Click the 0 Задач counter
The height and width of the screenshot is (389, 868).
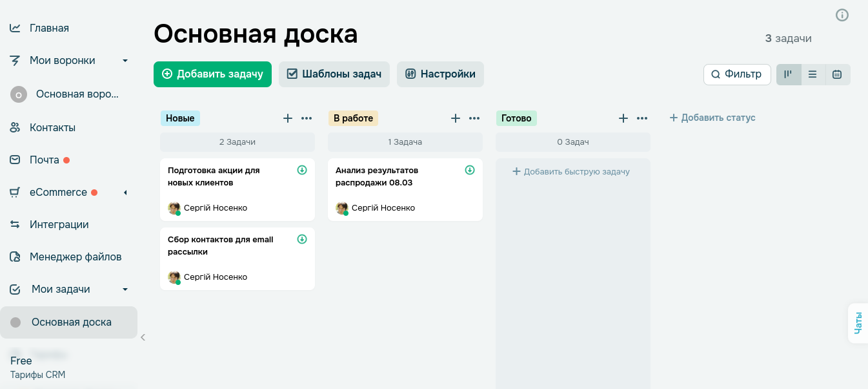pos(573,142)
